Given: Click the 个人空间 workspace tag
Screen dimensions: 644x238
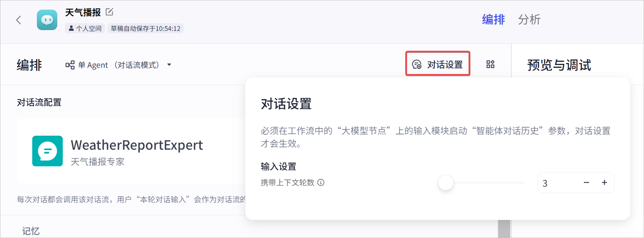Looking at the screenshot, I should coord(85,28).
